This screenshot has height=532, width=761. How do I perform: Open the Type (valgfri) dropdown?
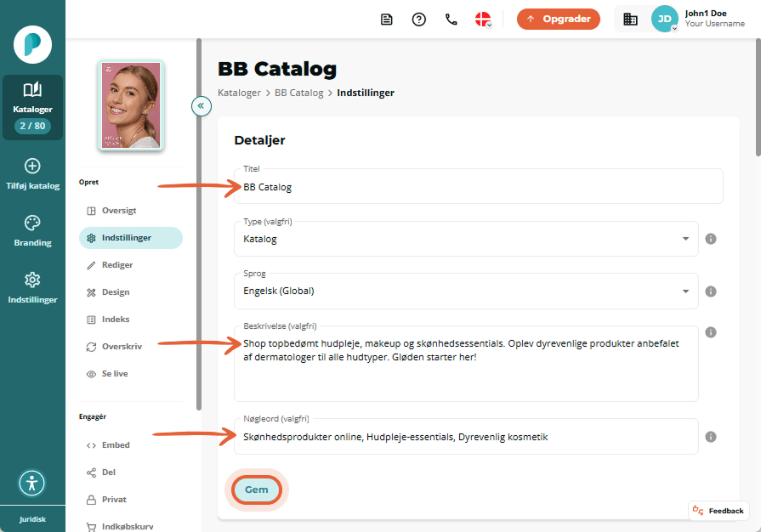(466, 239)
